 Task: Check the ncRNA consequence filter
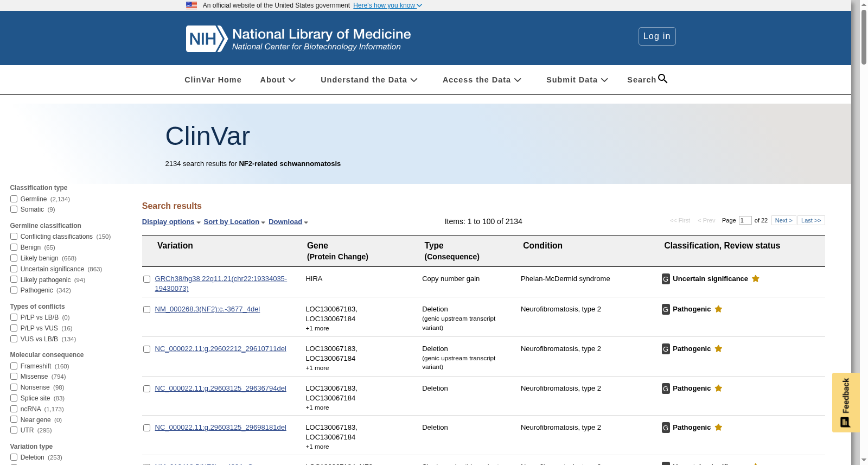pyautogui.click(x=14, y=409)
